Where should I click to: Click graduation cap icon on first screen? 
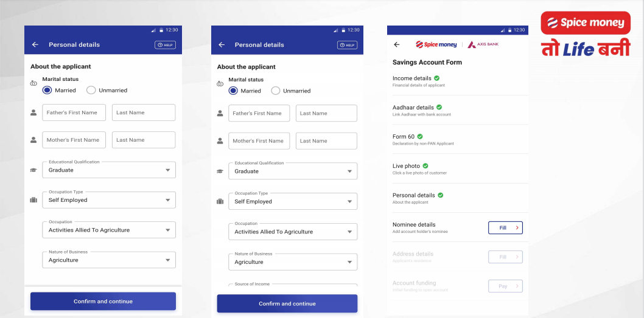coord(33,170)
